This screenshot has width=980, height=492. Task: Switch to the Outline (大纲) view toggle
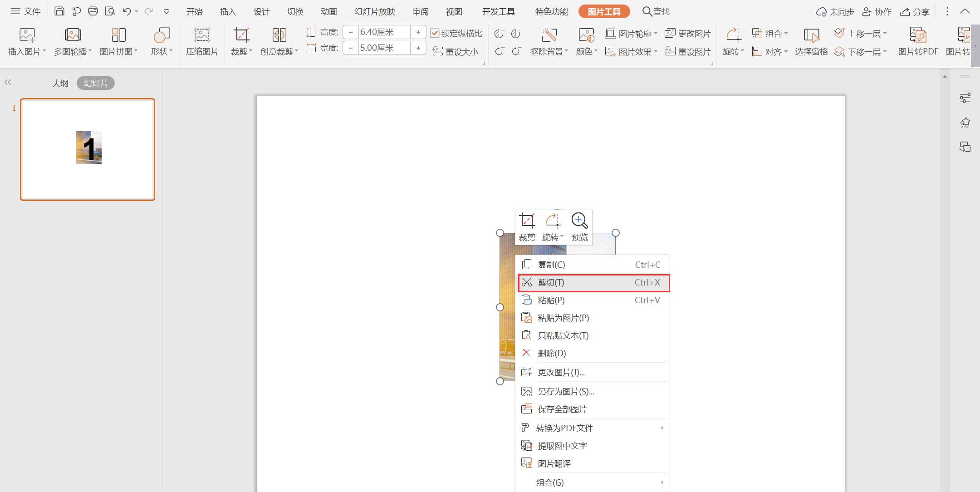[60, 83]
